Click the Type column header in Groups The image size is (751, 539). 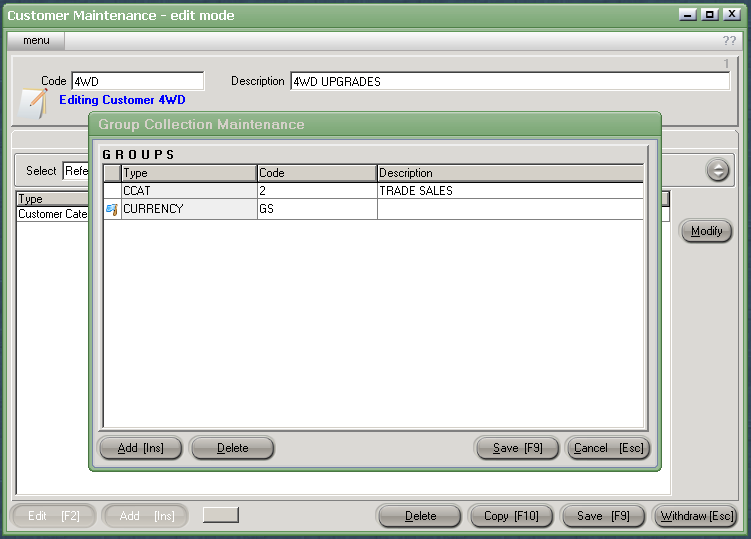pos(189,173)
